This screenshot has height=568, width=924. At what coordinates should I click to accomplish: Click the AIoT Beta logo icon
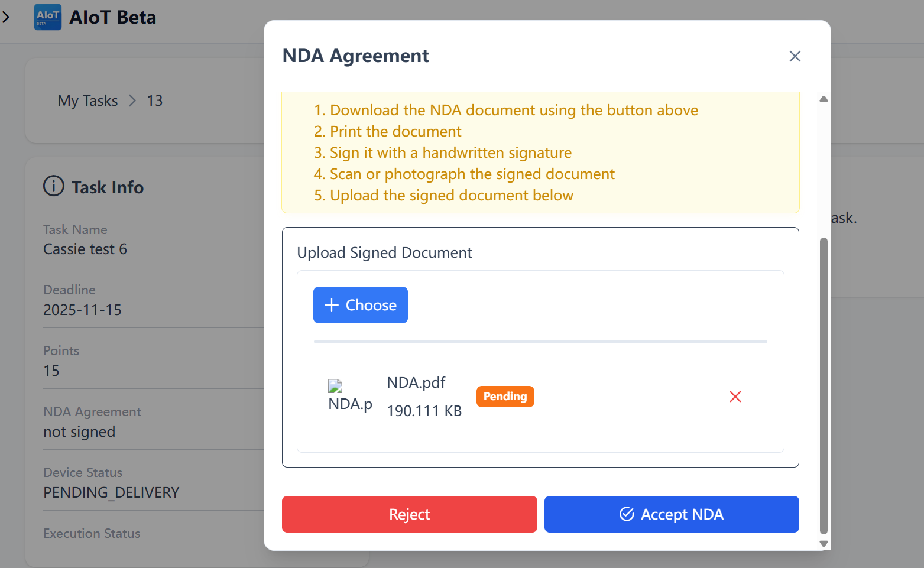[48, 17]
